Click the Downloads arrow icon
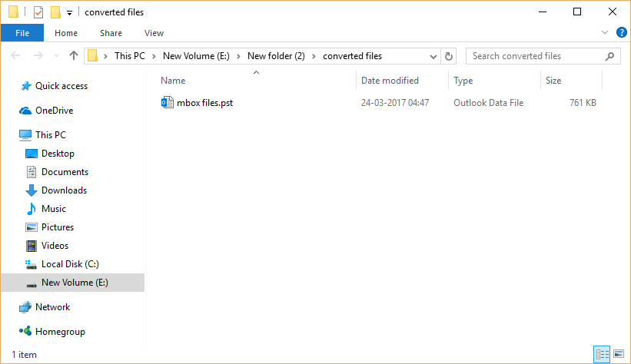631x364 pixels. (x=32, y=190)
